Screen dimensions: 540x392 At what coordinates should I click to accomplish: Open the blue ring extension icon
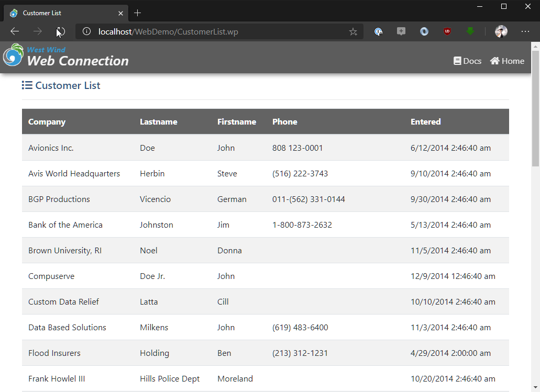click(x=424, y=31)
